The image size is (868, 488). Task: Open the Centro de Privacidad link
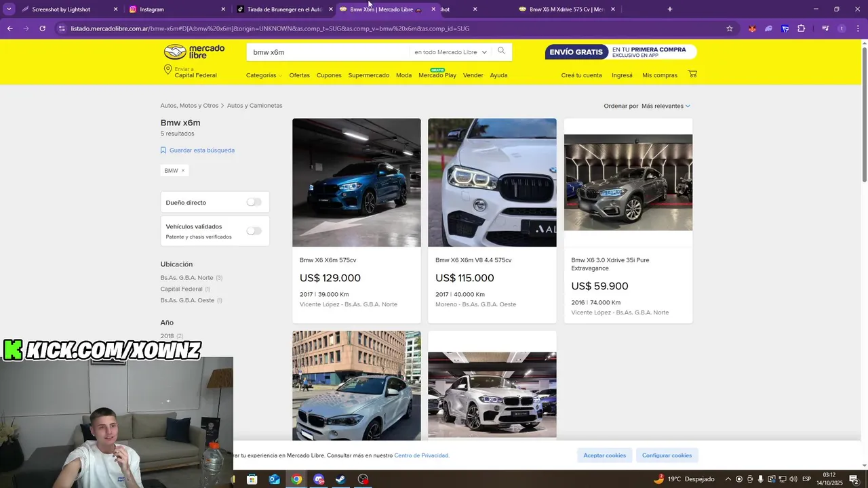[422, 455]
